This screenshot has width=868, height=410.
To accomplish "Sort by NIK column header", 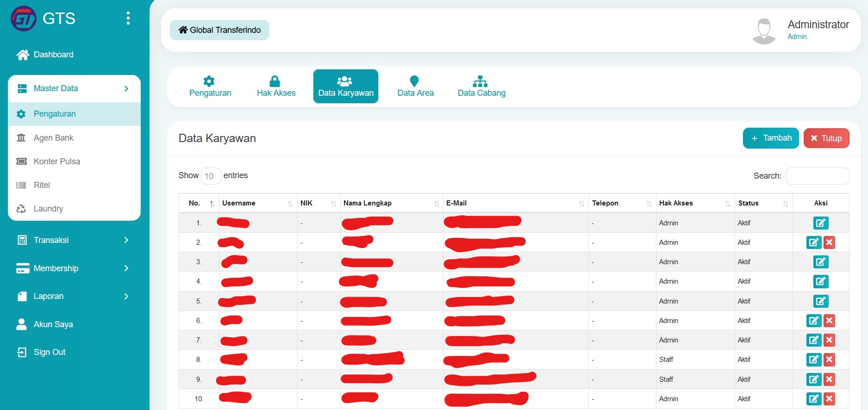I will 318,203.
